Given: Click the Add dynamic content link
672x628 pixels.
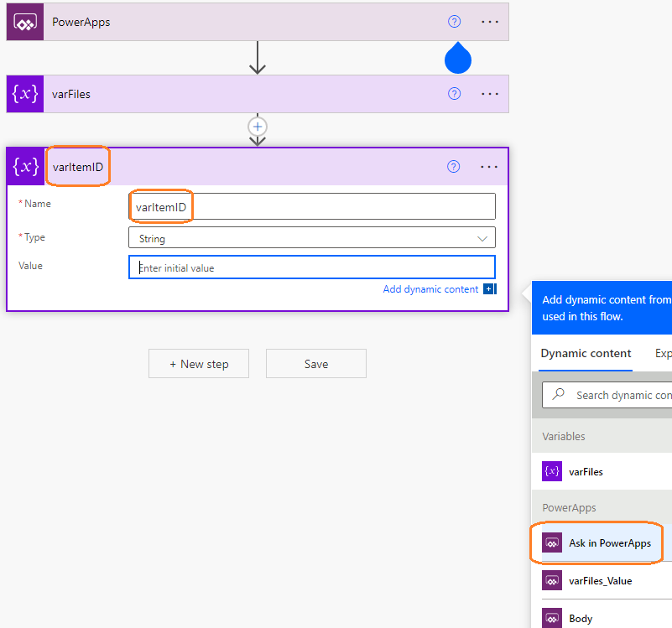Looking at the screenshot, I should [430, 289].
